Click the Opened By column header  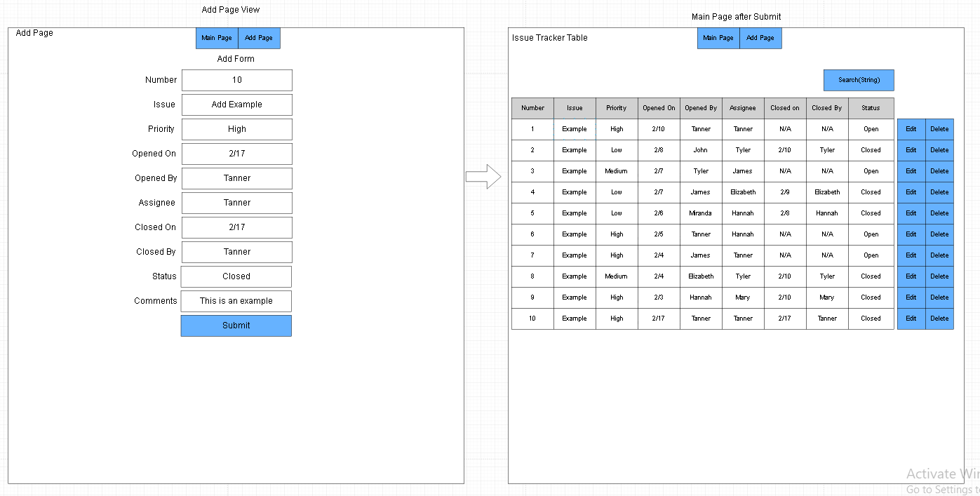point(701,108)
